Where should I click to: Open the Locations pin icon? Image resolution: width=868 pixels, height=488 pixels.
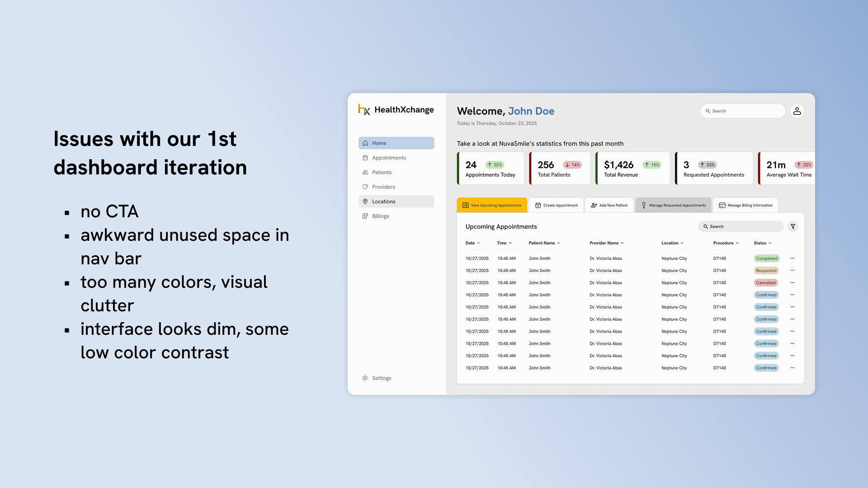coord(366,201)
